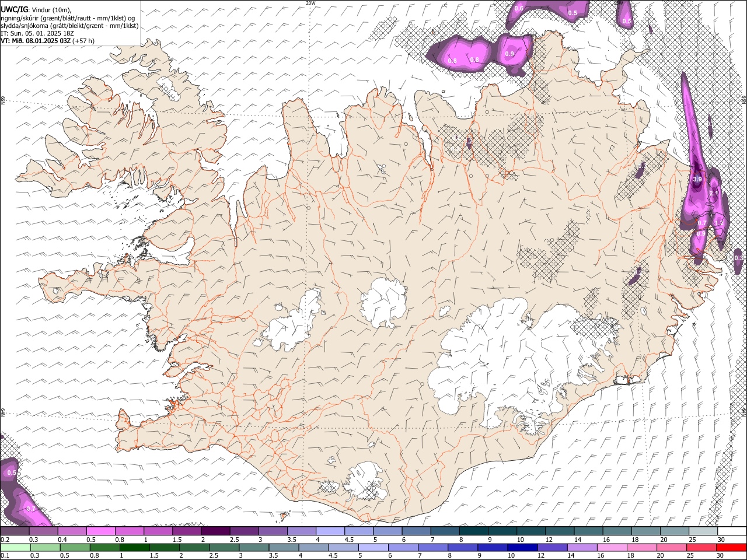Select the darkest green 1–1.5 legend swatch
This screenshot has height=560, width=747.
134,547
